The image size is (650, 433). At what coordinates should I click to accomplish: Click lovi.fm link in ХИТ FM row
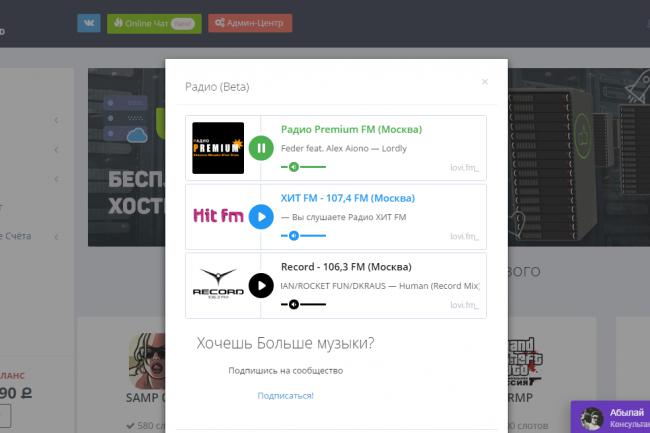tap(464, 236)
